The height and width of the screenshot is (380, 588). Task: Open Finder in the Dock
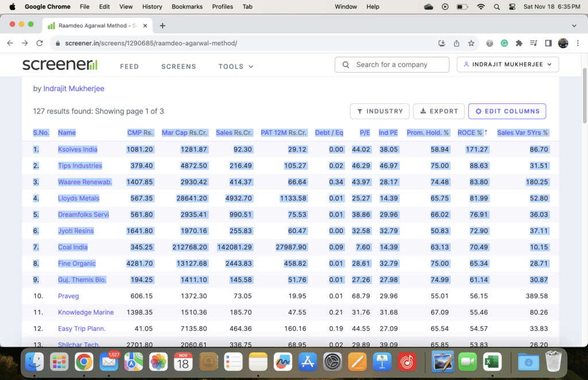34,362
